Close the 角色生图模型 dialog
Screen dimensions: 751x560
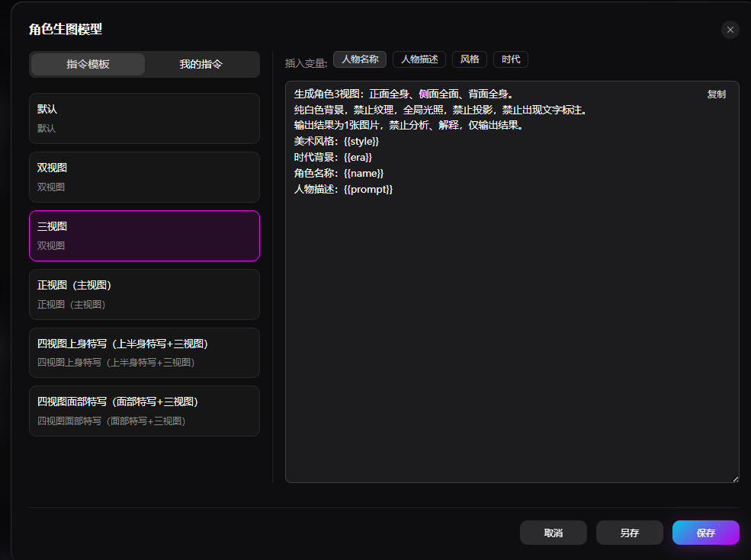pyautogui.click(x=730, y=30)
